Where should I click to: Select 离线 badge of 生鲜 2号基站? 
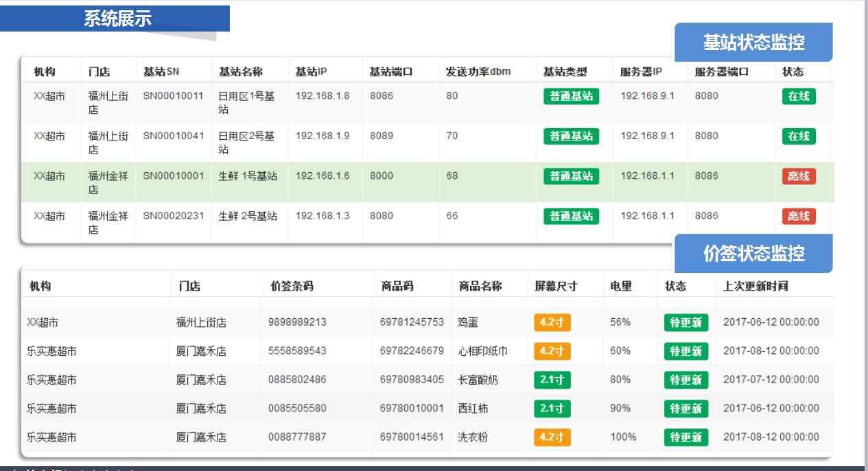799,217
